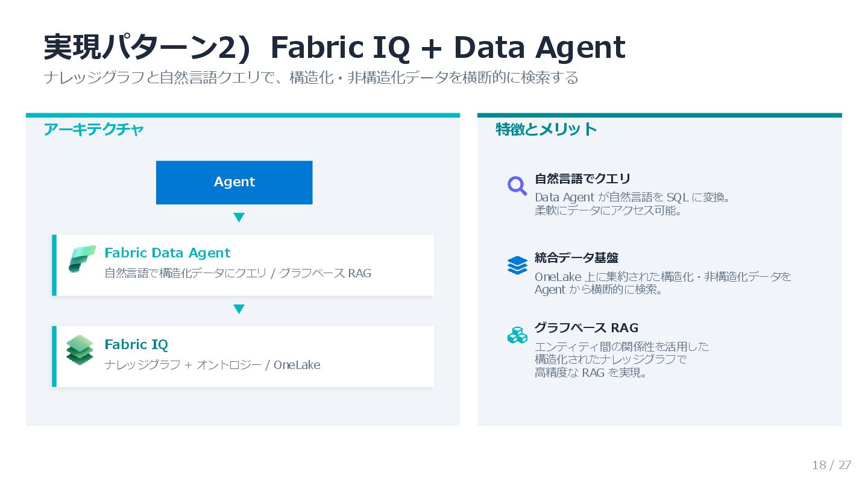Select the アーキテクチャ section heading
This screenshot has width=868, height=489.
[93, 130]
